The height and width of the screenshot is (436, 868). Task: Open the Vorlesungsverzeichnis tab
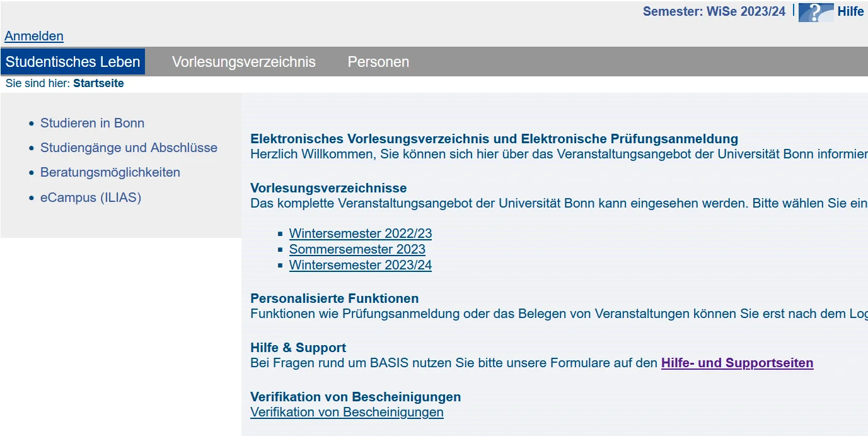coord(243,62)
